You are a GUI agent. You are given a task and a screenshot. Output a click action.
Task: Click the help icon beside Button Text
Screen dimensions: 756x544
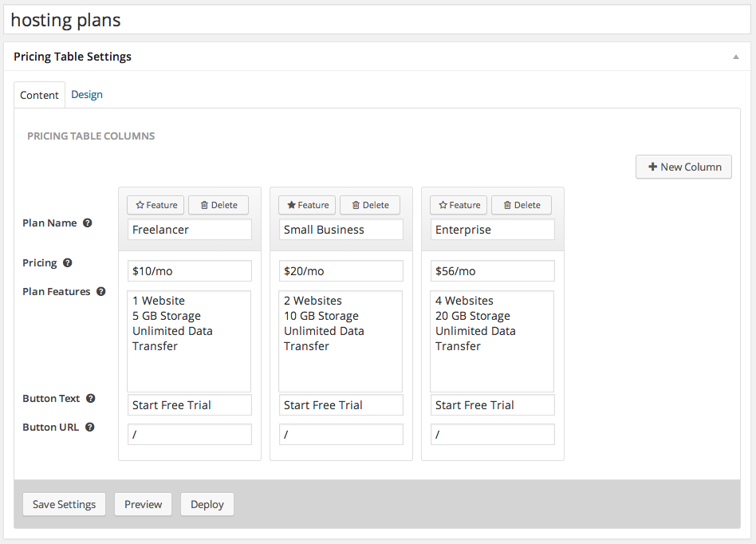(x=91, y=399)
